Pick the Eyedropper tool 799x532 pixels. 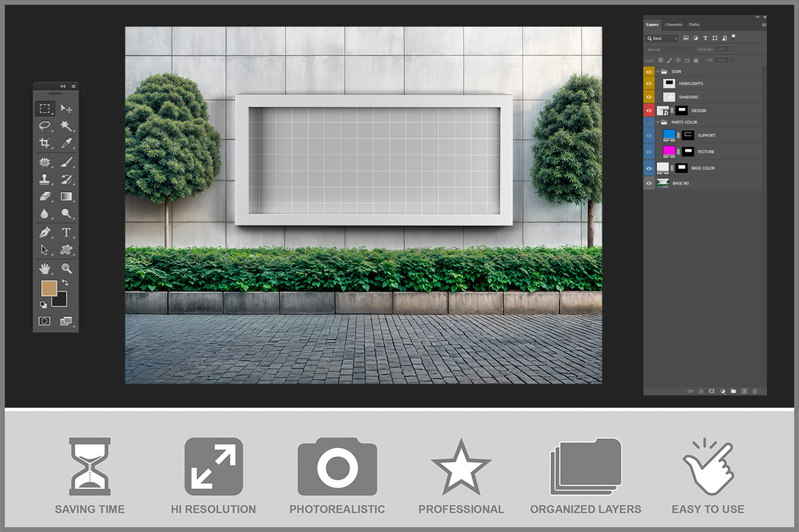pyautogui.click(x=66, y=143)
